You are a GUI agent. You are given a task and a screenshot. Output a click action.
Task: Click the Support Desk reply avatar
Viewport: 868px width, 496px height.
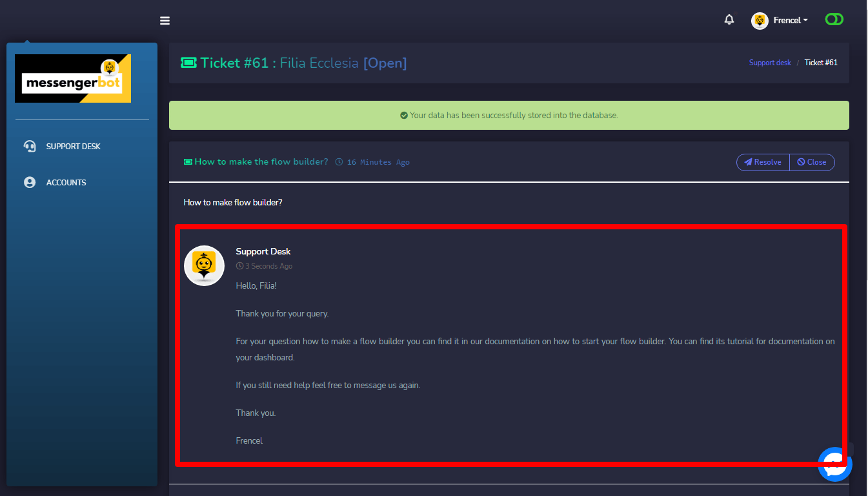205,265
